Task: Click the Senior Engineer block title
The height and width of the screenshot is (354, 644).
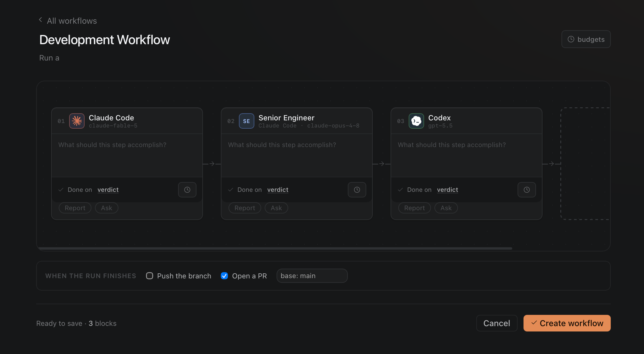Action: (286, 118)
